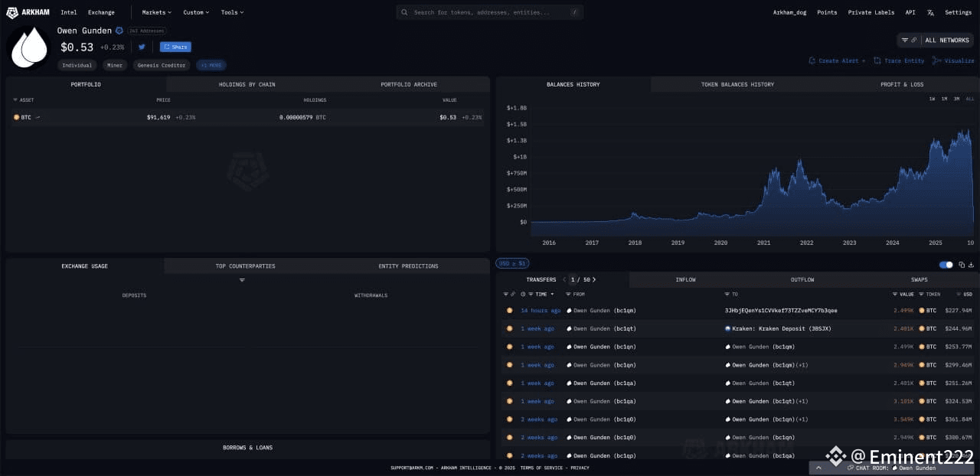Go to the previous transfers page arrow
This screenshot has height=476, width=980.
click(x=564, y=279)
